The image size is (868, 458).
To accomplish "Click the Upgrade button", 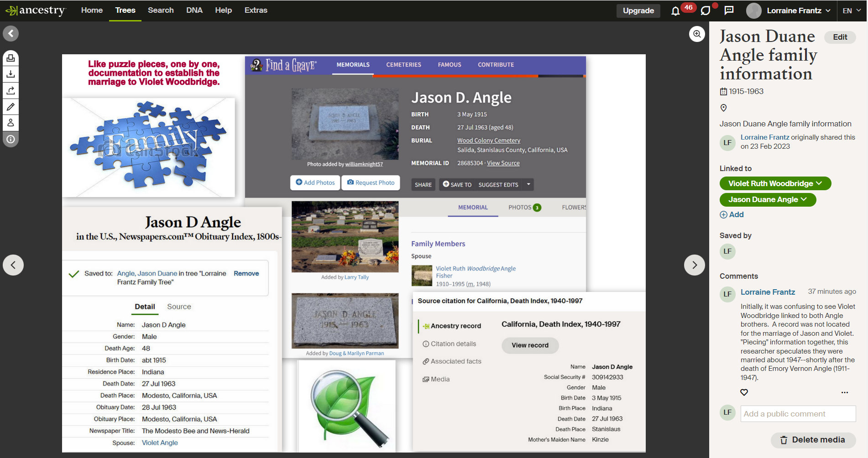I will pyautogui.click(x=638, y=10).
